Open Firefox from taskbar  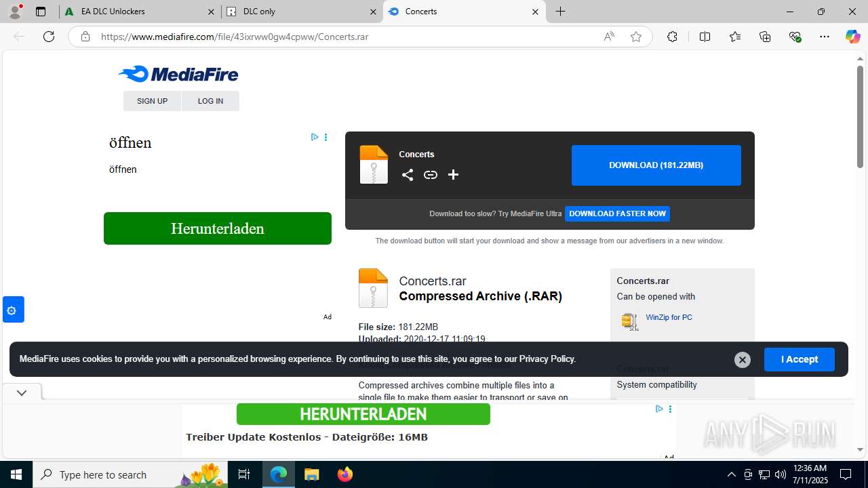(345, 474)
